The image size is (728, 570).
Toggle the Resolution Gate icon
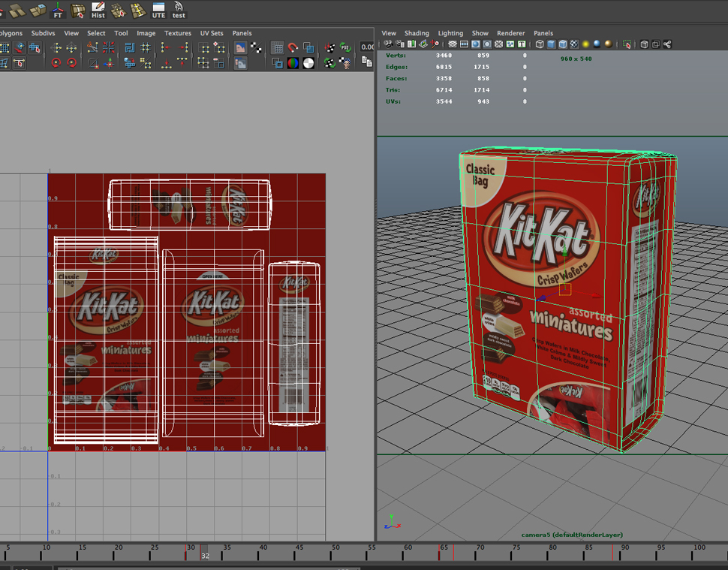point(475,44)
